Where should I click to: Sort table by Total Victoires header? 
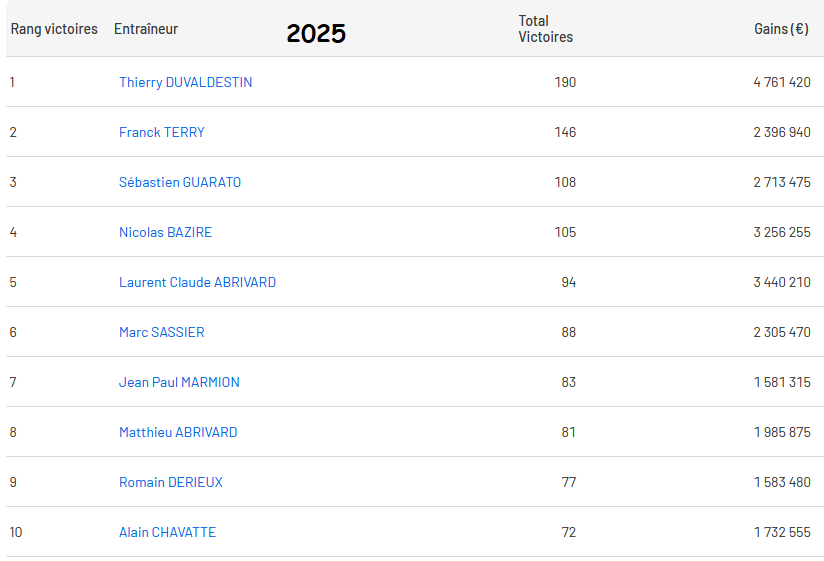(545, 29)
